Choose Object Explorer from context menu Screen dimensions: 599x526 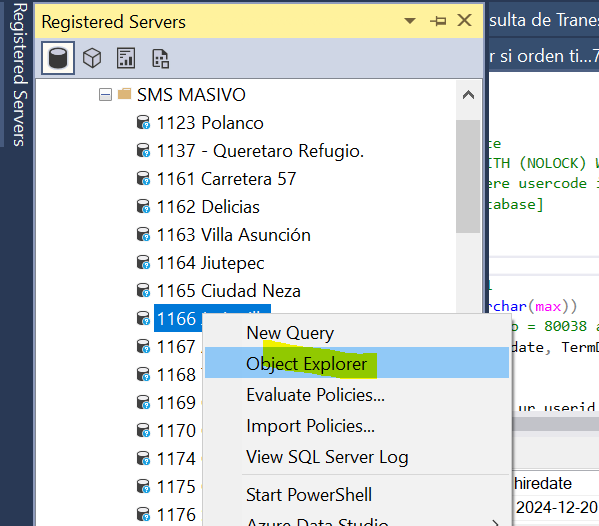(357, 363)
